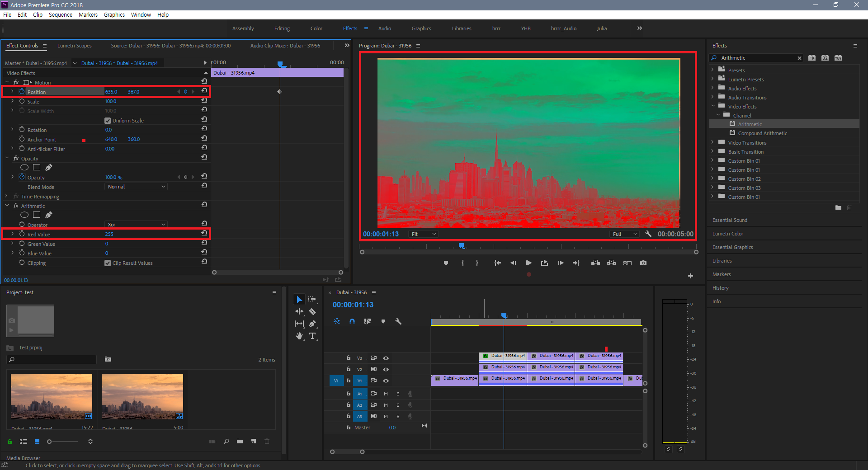
Task: Mute audio track A1
Action: click(386, 394)
